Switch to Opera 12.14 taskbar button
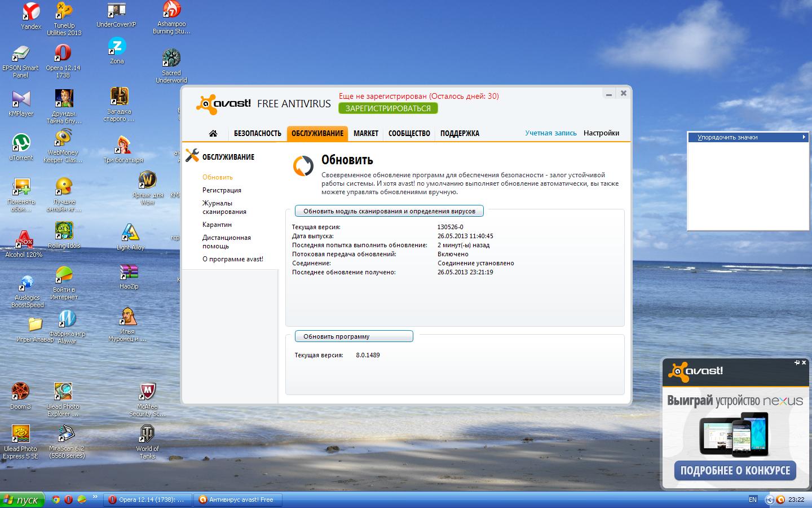The image size is (812, 508). [147, 500]
